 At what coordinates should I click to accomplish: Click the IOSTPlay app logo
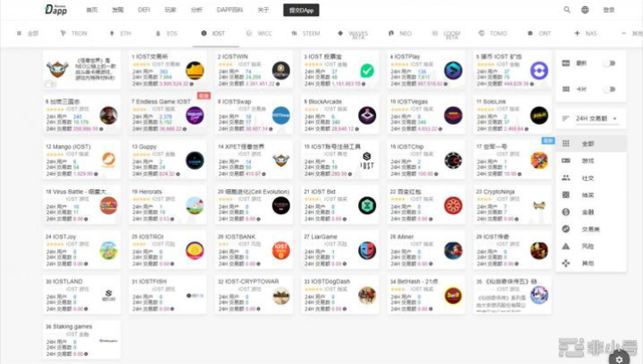[x=453, y=70]
